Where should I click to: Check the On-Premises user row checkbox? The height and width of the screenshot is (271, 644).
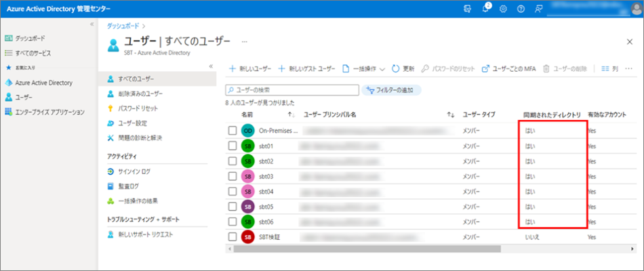click(233, 131)
